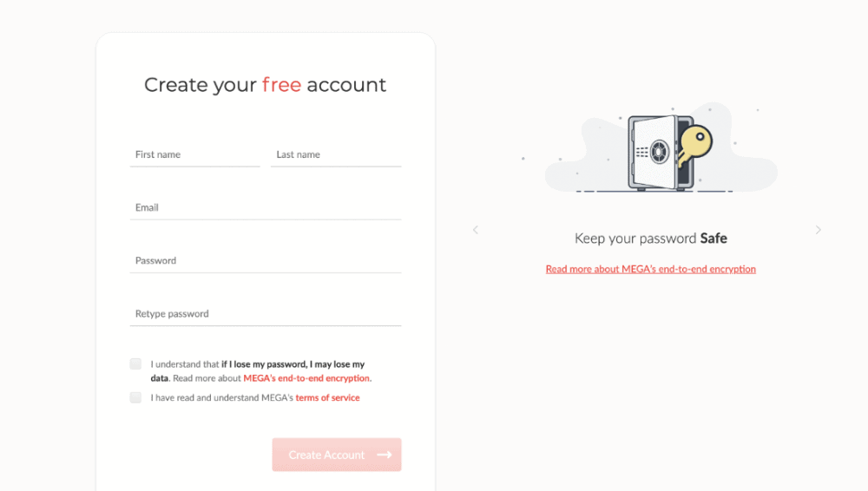The width and height of the screenshot is (868, 491).
Task: Click the 'Create your free account' heading
Action: tap(265, 85)
